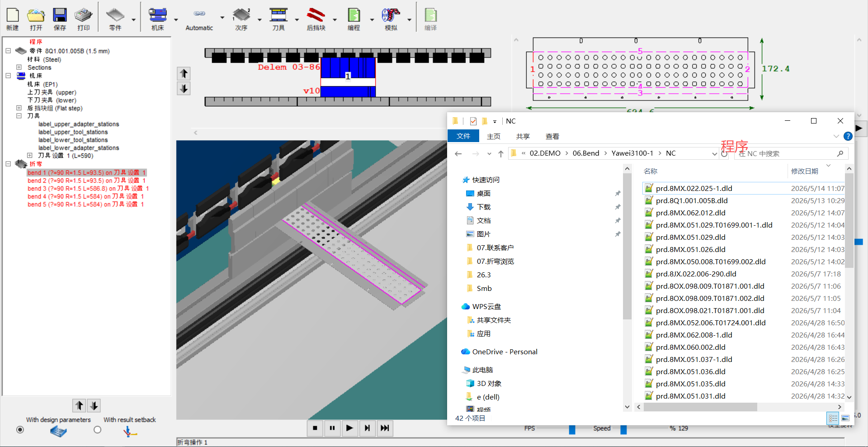
Task: Stop the bend simulation playback
Action: click(x=315, y=428)
